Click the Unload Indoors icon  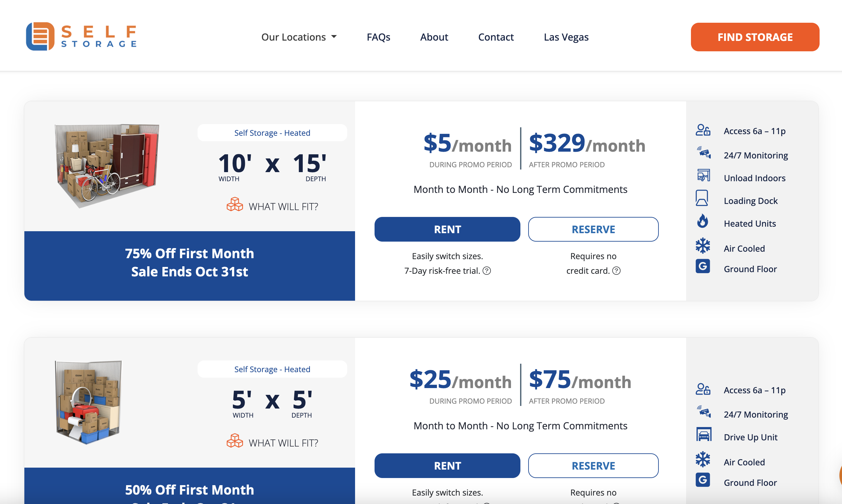[x=703, y=176]
